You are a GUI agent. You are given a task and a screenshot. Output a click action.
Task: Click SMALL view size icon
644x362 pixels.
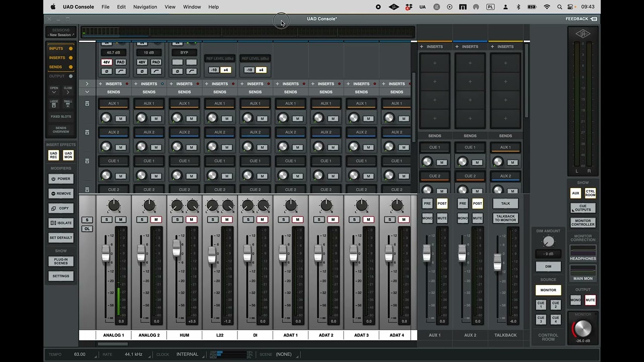[68, 103]
